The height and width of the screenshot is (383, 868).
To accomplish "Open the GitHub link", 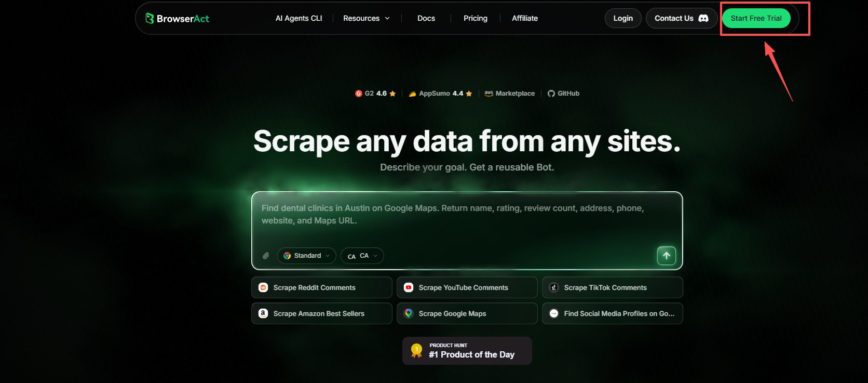I will (563, 94).
